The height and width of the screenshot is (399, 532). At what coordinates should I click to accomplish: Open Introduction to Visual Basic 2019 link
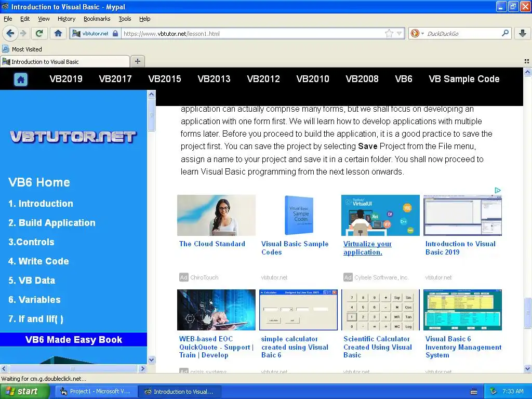coord(460,248)
